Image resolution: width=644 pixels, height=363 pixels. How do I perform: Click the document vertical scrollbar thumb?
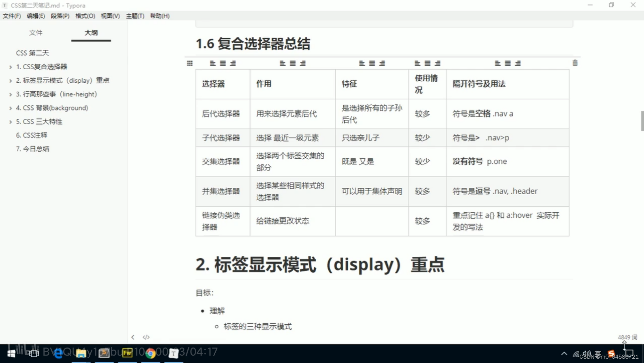pos(642,121)
